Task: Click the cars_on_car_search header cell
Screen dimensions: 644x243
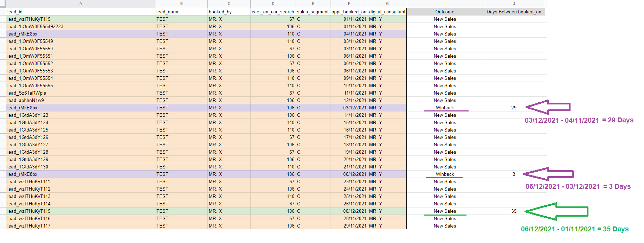Action: tap(273, 12)
